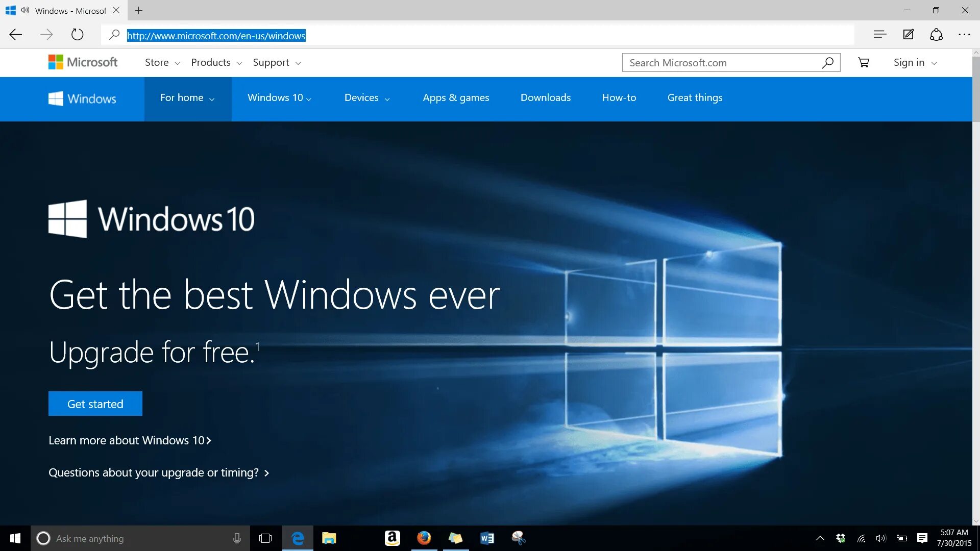Image resolution: width=980 pixels, height=551 pixels.
Task: Open the Downloads section
Action: point(546,98)
